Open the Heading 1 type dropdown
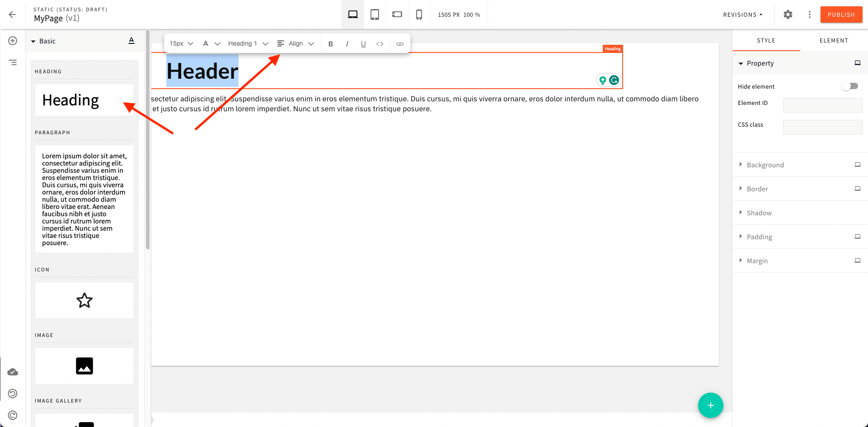Screen dimensions: 868x427 [248, 43]
